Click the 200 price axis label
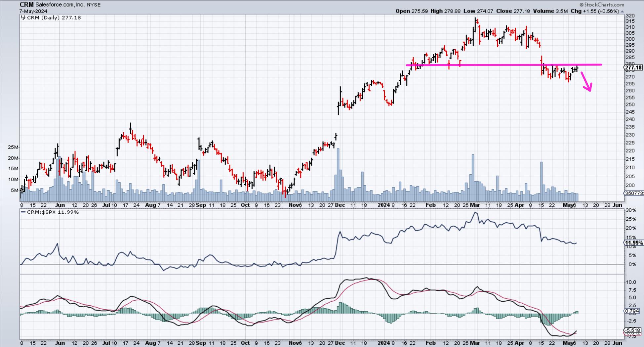 tap(630, 186)
